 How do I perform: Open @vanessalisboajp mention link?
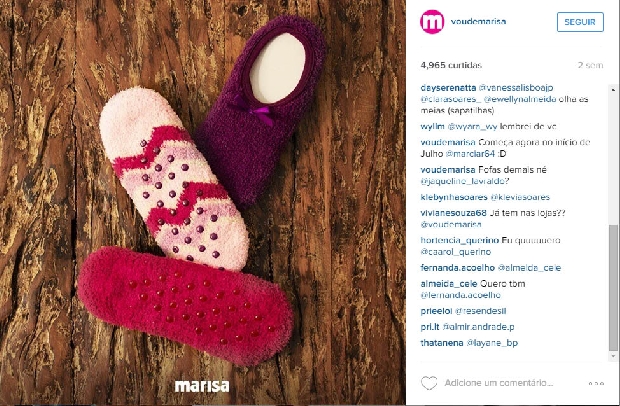click(516, 88)
